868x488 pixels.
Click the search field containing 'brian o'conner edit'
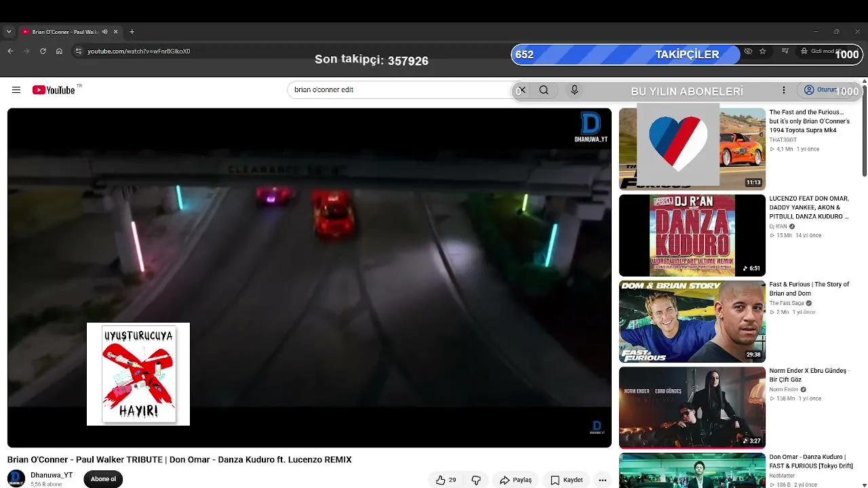[400, 89]
